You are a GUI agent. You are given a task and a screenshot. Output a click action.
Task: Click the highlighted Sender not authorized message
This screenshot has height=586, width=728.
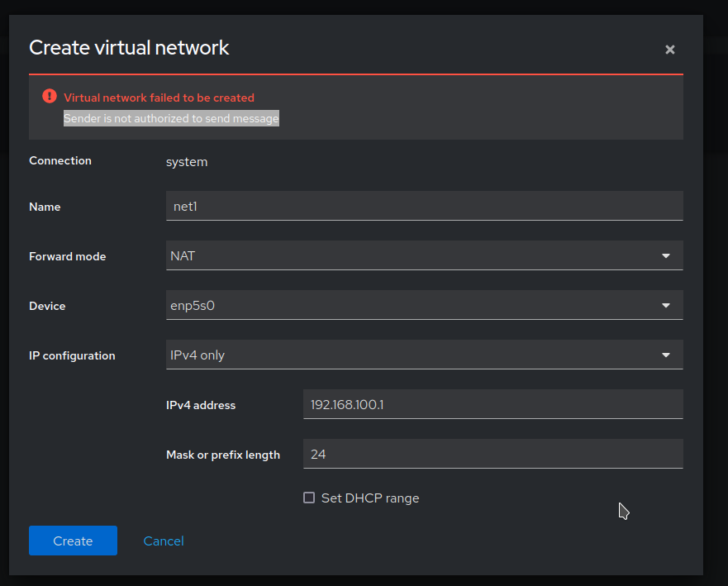(x=170, y=118)
